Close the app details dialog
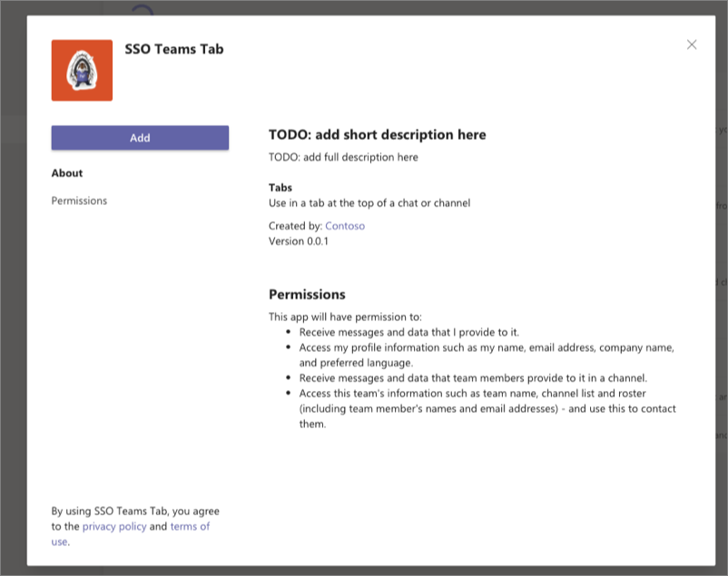728x576 pixels. (x=692, y=44)
